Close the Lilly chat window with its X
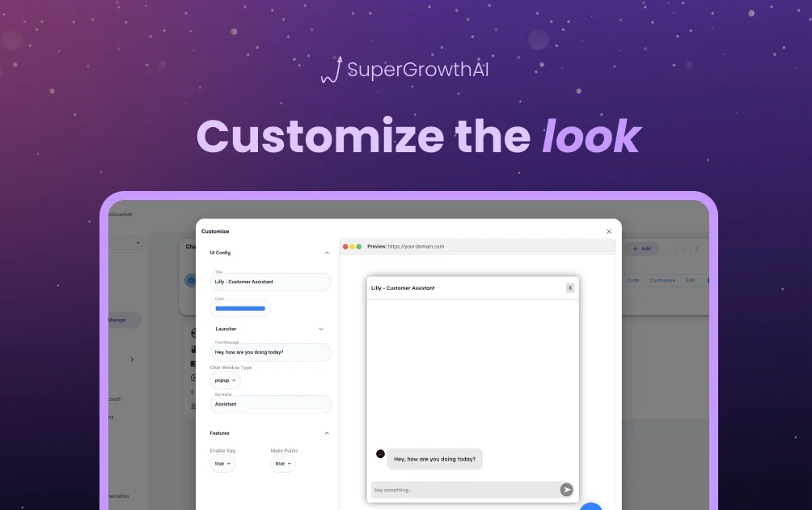Image resolution: width=812 pixels, height=510 pixels. tap(569, 287)
